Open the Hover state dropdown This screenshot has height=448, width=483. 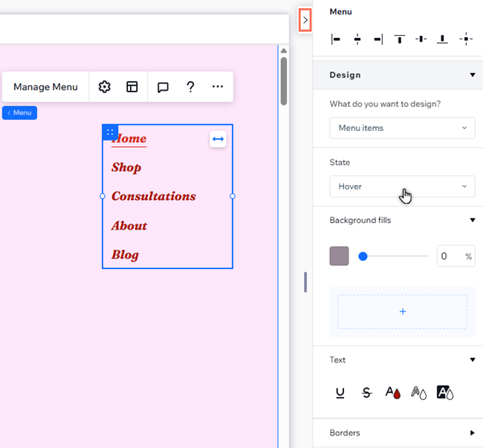pos(402,186)
